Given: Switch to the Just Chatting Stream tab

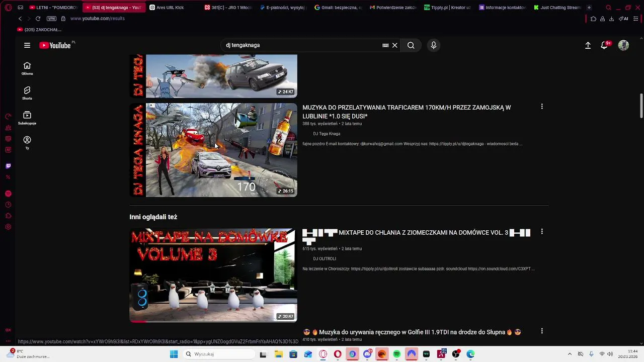Looking at the screenshot, I should (x=556, y=8).
